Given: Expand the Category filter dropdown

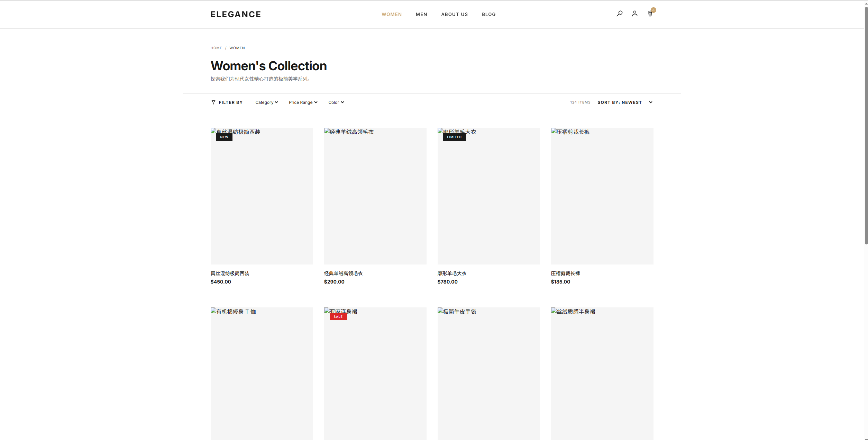Looking at the screenshot, I should click(x=266, y=102).
